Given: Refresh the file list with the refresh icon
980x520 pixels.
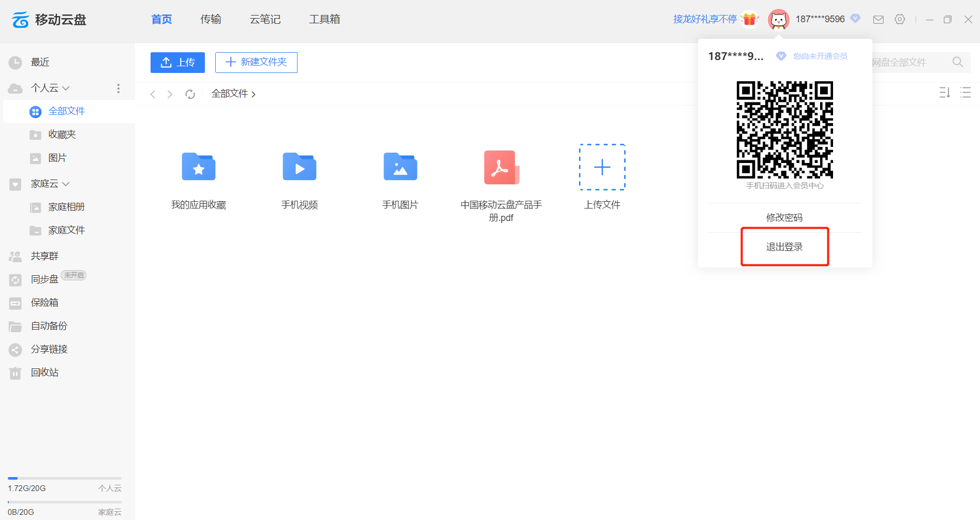Looking at the screenshot, I should 190,94.
